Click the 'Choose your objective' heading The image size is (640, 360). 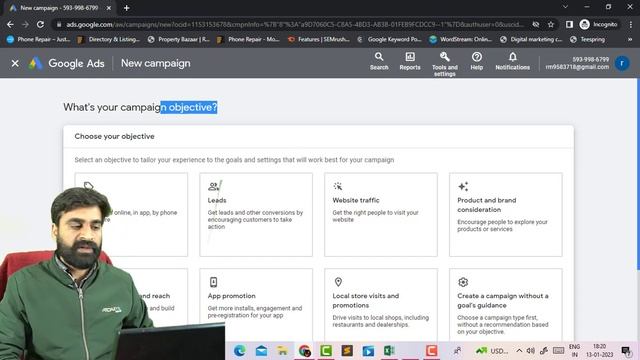[x=114, y=136]
